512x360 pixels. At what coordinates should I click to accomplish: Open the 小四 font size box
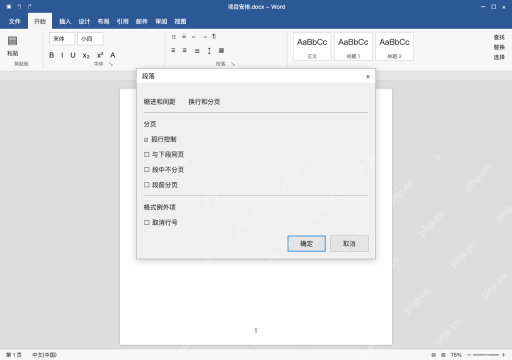90,39
